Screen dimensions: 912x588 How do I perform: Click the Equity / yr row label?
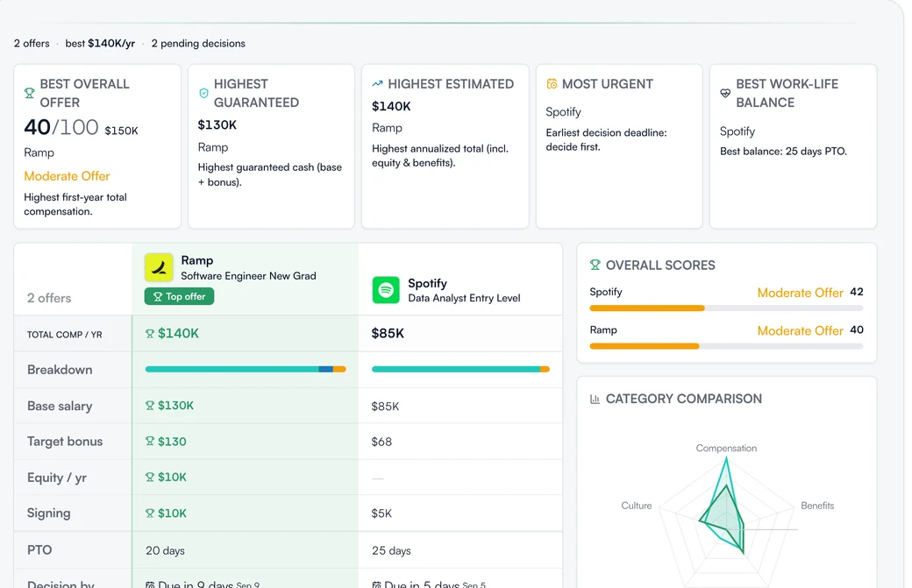pyautogui.click(x=57, y=478)
